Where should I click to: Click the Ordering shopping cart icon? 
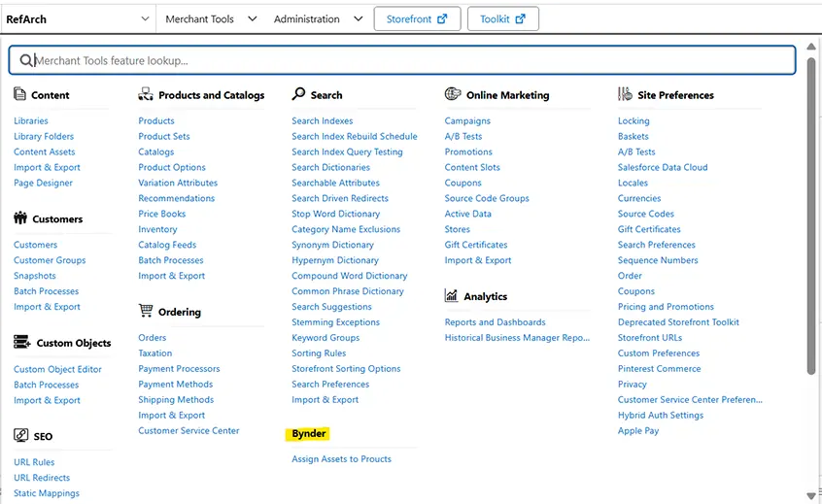tap(145, 310)
